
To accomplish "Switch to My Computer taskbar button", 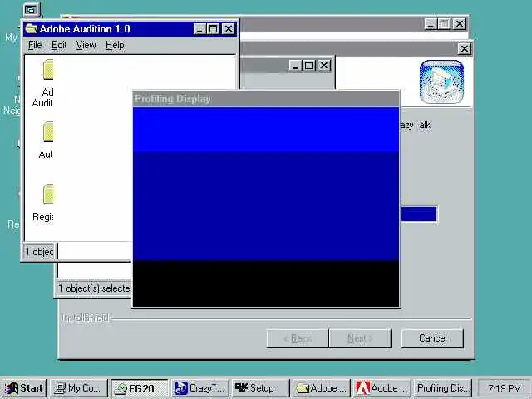I will (x=79, y=388).
